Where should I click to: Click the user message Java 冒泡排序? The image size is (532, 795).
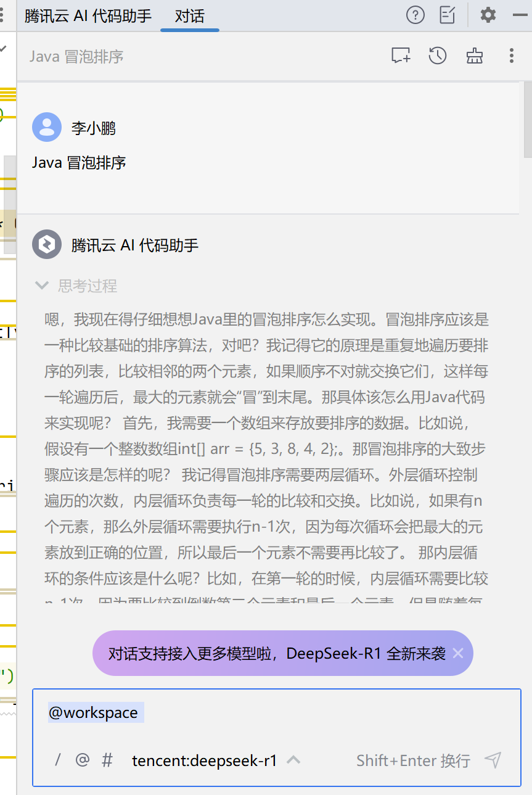pos(79,163)
